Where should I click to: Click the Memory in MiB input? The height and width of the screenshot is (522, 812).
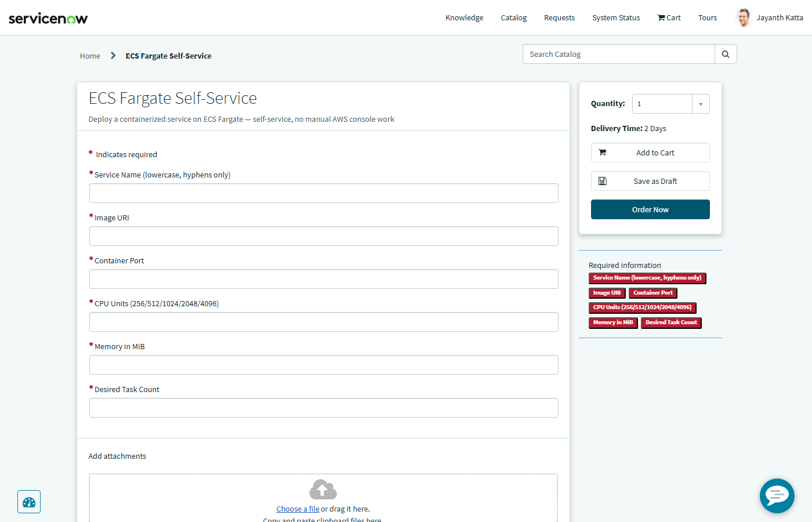tap(324, 365)
